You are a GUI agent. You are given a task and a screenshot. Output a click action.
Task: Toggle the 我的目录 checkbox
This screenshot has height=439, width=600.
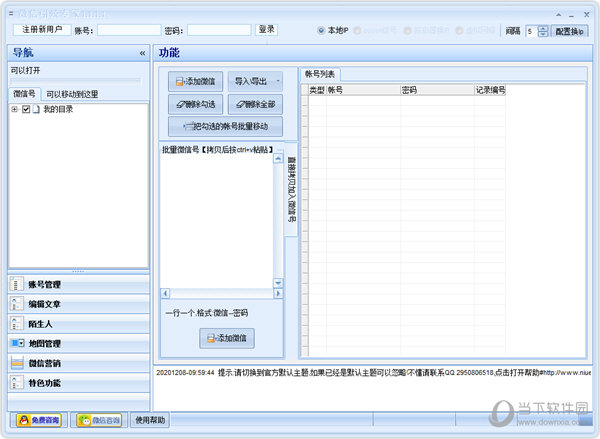tap(26, 109)
